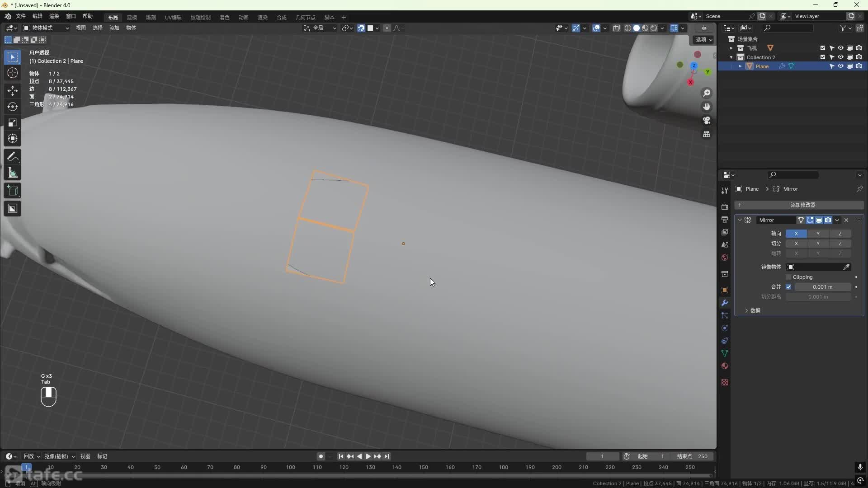Enable mirror axis Y button
Viewport: 868px width, 488px height.
[x=818, y=234]
